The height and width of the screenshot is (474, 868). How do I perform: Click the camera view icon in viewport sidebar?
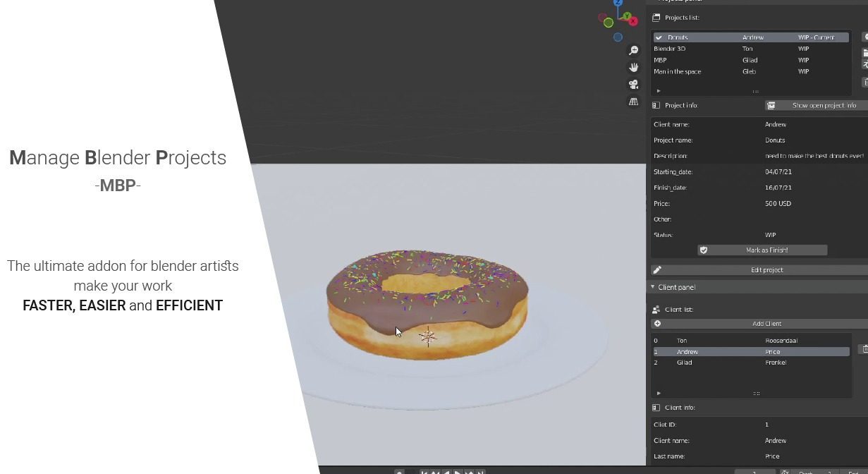click(633, 84)
